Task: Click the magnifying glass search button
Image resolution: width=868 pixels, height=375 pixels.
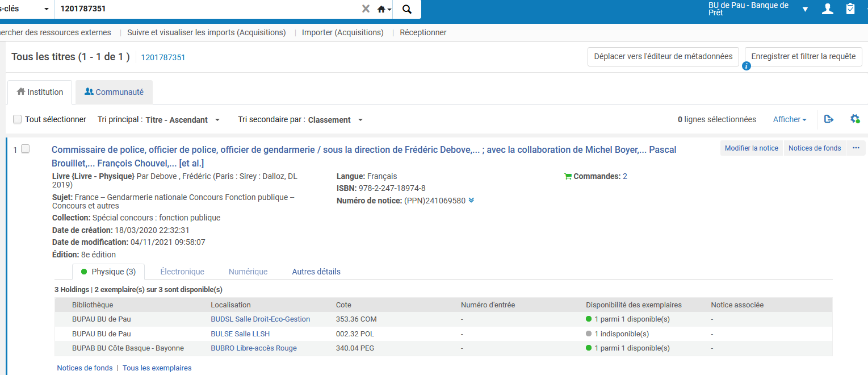Action: click(x=406, y=9)
